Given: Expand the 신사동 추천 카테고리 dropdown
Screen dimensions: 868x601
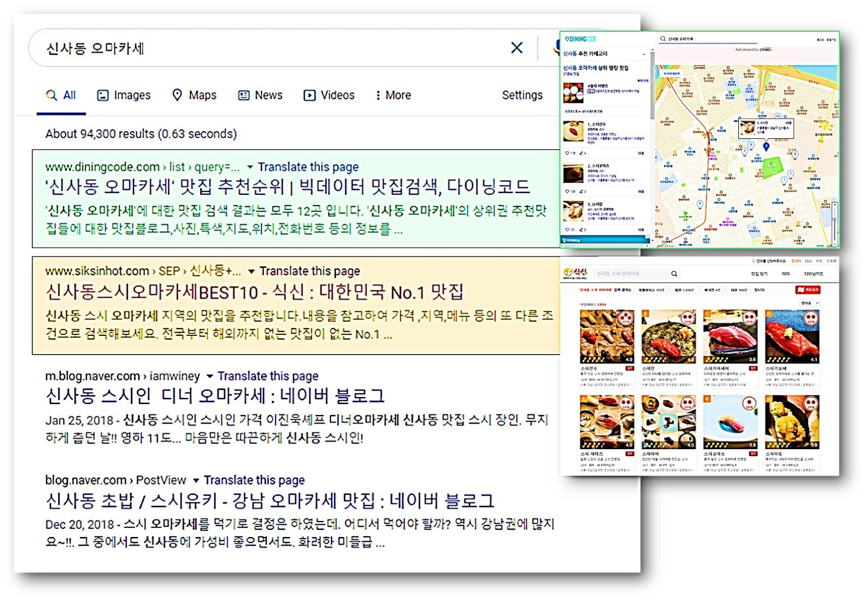Looking at the screenshot, I should (644, 54).
